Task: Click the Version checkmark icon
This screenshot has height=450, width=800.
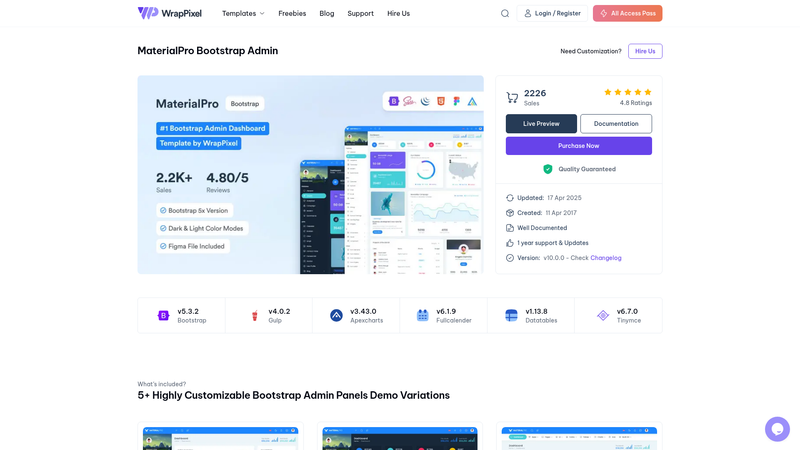Action: 510,258
